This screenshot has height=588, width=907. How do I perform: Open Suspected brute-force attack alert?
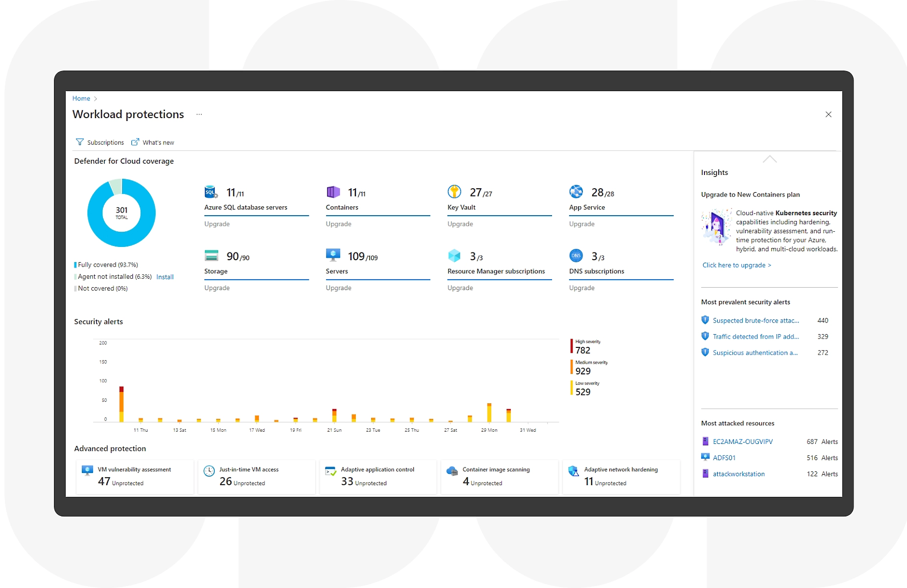point(756,320)
